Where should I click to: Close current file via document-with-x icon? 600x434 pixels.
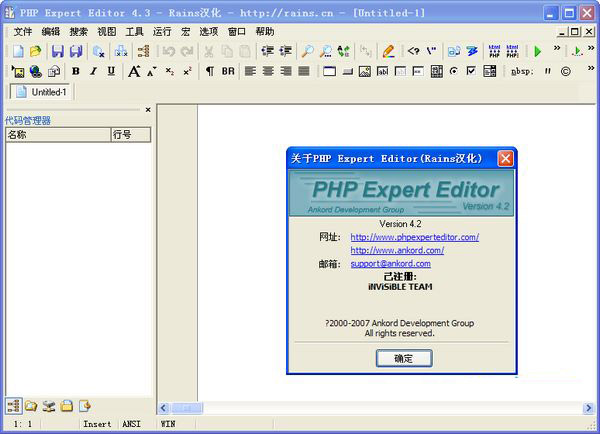(x=99, y=51)
